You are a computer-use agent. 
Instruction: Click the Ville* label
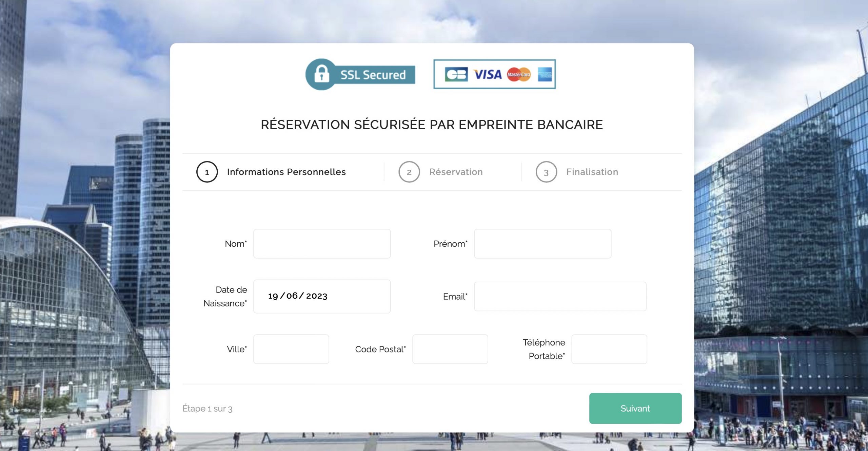[x=237, y=349]
